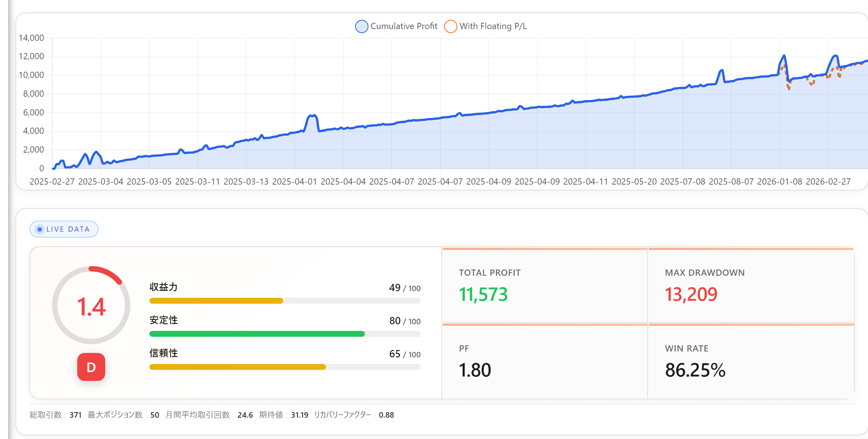Click 月間平均取引回数 value 24.6
Screen dimensions: 868x439
[245, 415]
